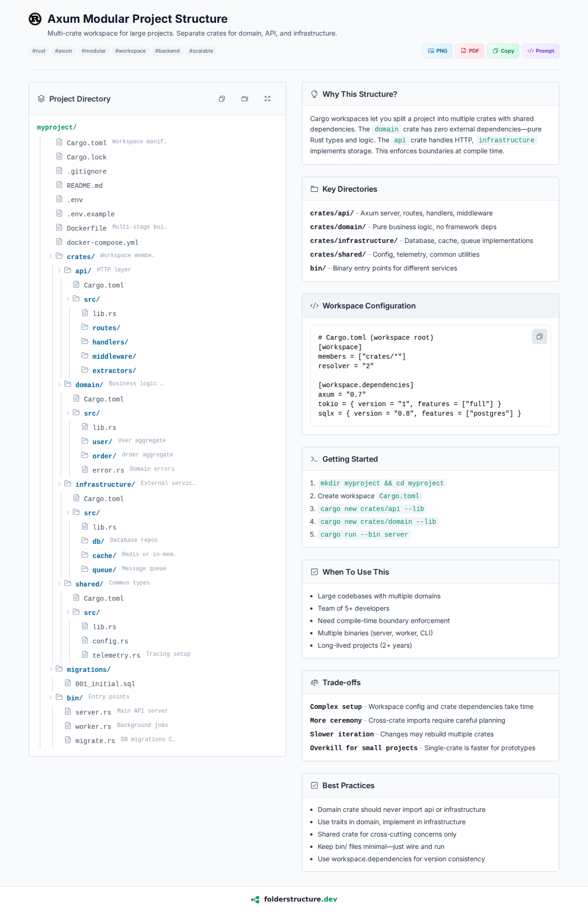
Task: Click the Rust logo icon
Action: coord(35,19)
